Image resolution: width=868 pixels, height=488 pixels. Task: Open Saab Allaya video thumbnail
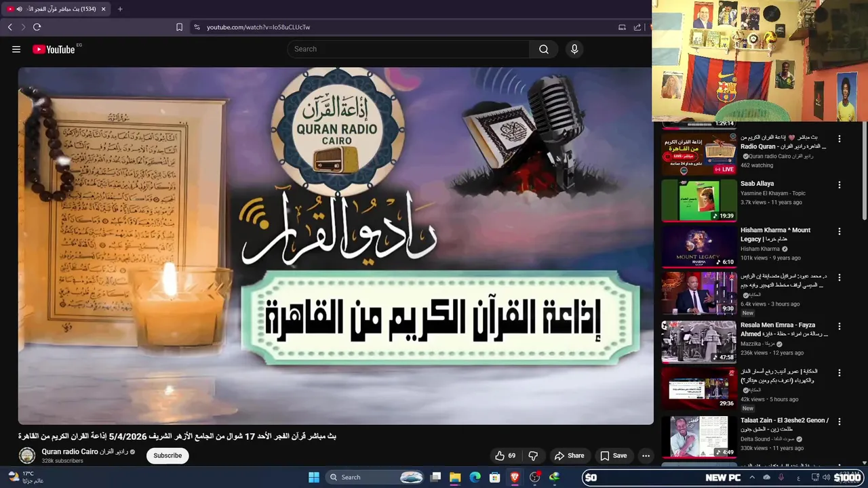[699, 201]
